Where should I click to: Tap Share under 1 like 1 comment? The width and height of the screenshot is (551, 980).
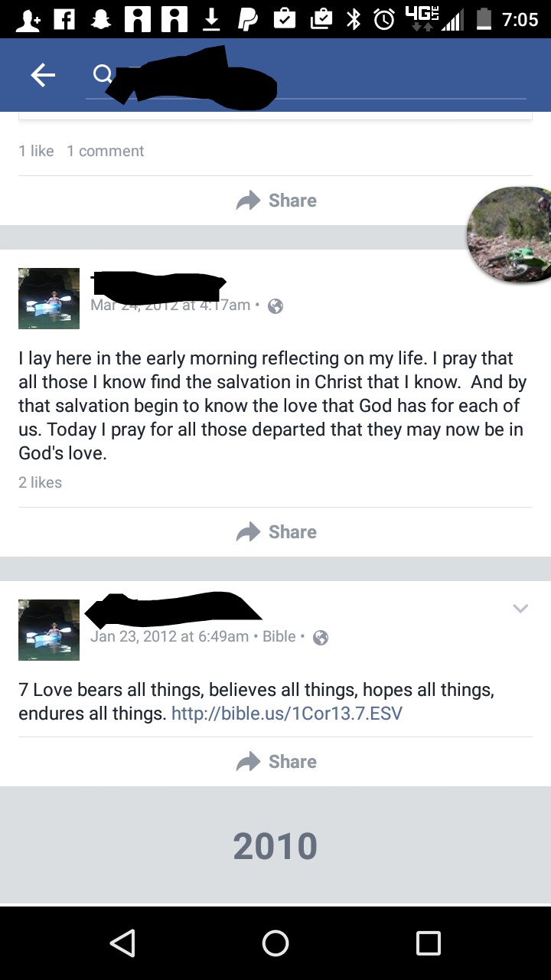[276, 201]
